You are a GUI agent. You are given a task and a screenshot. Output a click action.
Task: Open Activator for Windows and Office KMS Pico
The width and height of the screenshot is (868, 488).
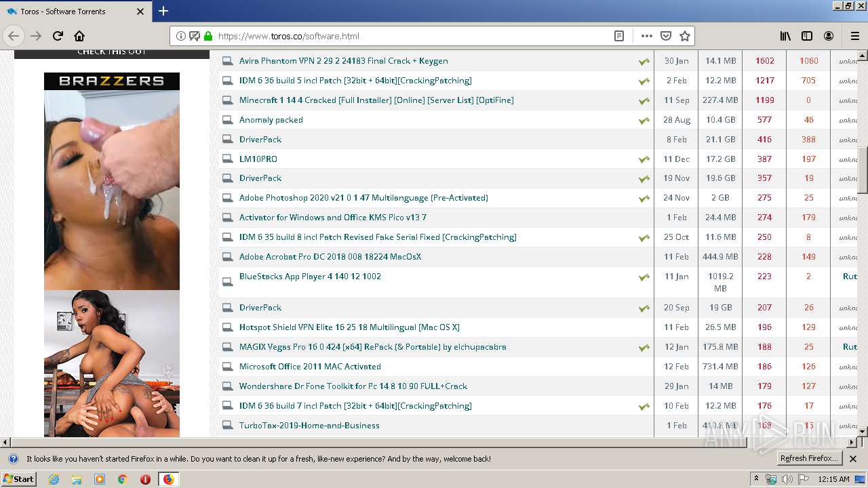333,218
